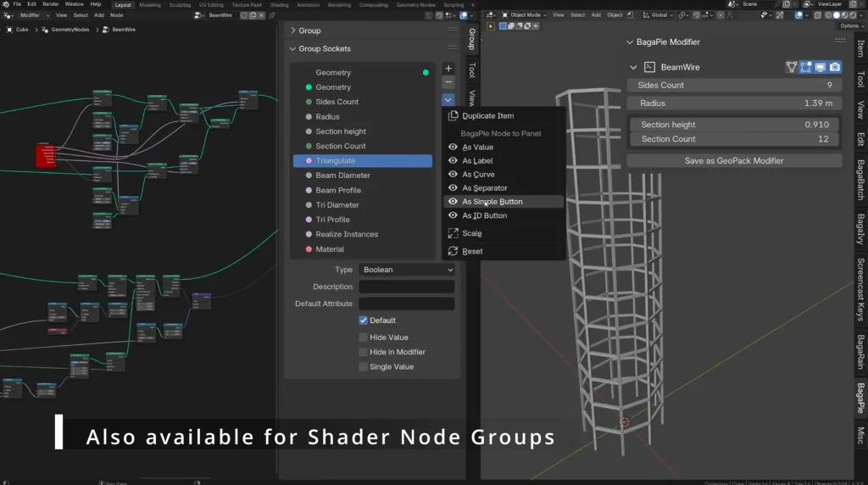Toggle BeamWire show in viewport icon
This screenshot has width=868, height=485.
(x=821, y=67)
